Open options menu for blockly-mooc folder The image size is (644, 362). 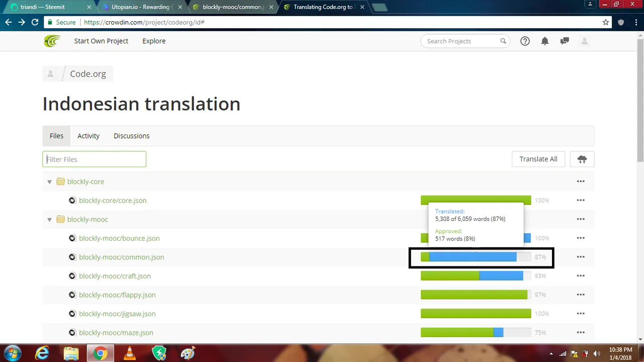click(x=581, y=219)
